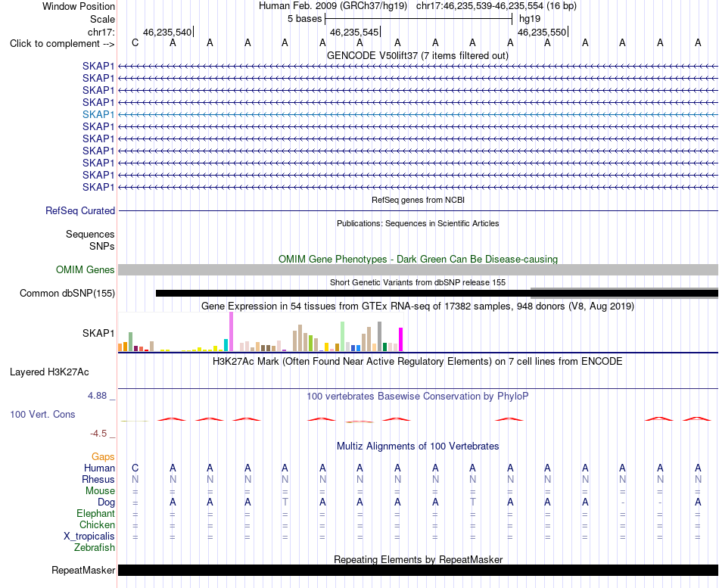Click the tall gray GTEx expression bar
The image size is (719, 588).
click(x=380, y=337)
